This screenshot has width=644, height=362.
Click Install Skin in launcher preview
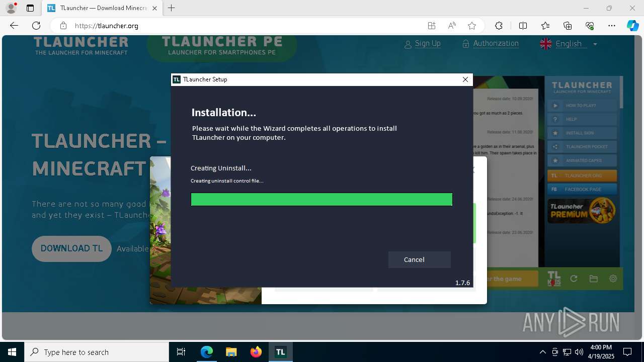click(582, 133)
